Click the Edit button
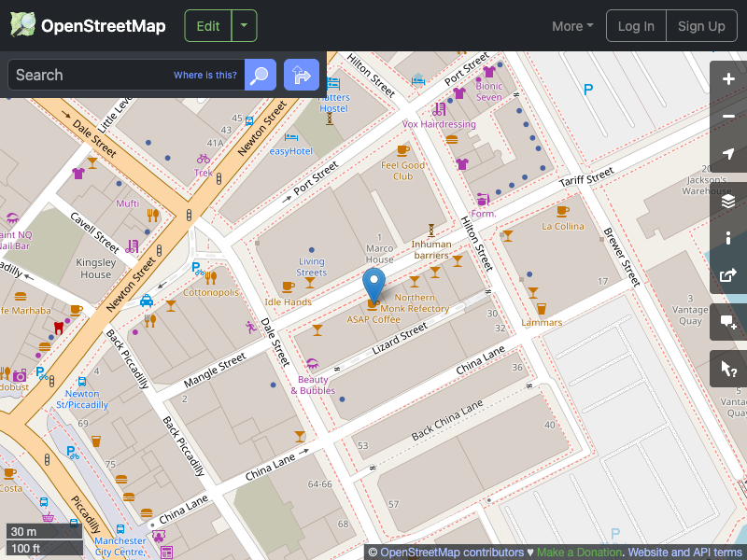Viewport: 747px width, 560px height. [207, 25]
